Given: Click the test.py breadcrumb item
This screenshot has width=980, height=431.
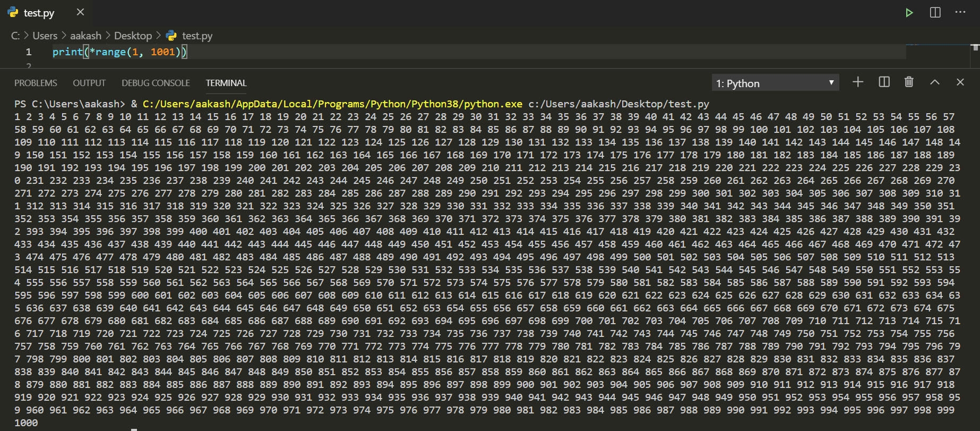Looking at the screenshot, I should point(197,36).
